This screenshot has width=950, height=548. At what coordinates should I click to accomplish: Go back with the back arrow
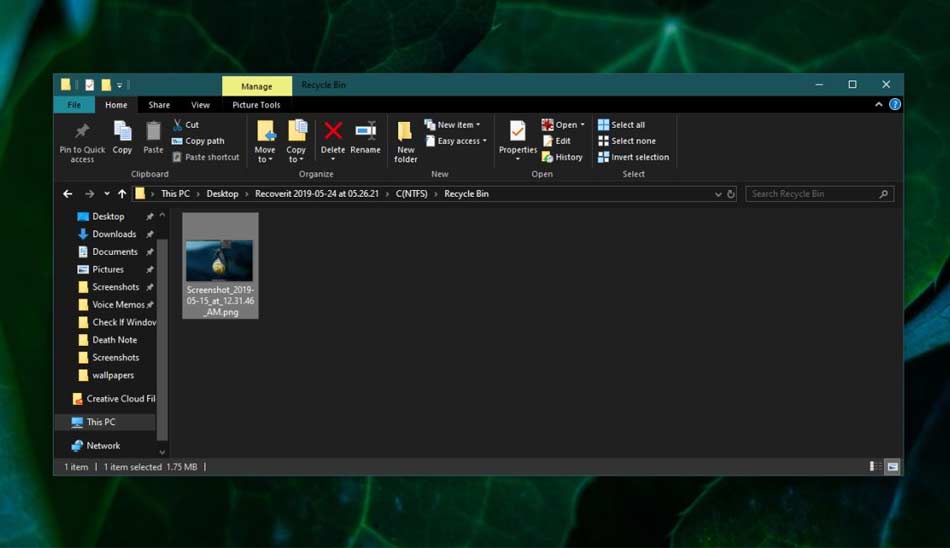pos(68,194)
